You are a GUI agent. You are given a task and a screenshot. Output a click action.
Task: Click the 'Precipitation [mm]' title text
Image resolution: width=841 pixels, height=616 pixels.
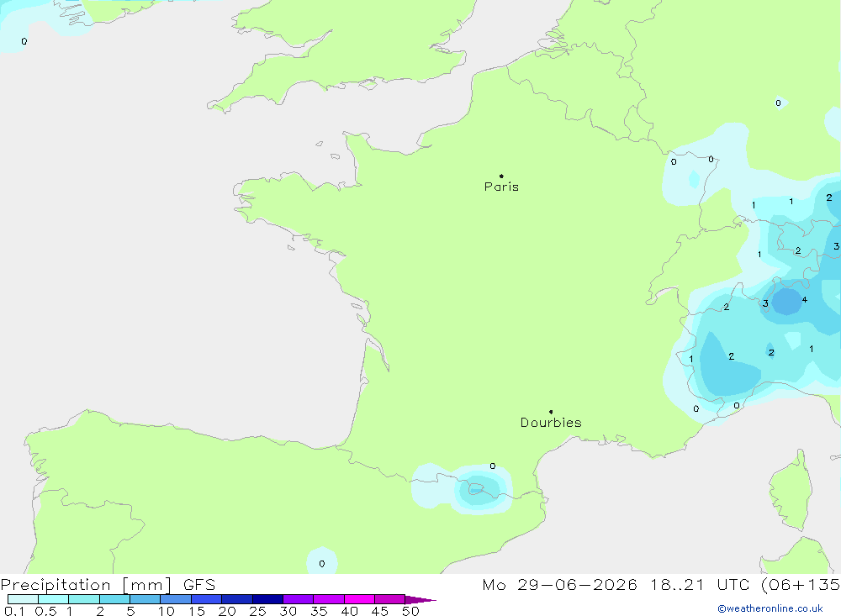point(87,585)
